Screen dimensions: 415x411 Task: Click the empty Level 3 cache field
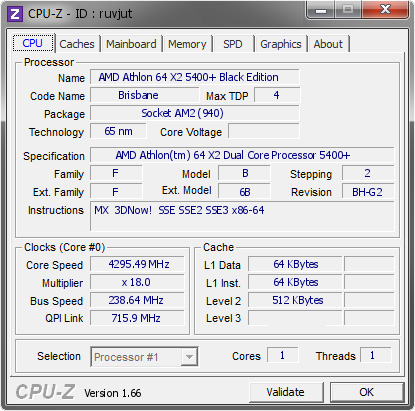[295, 318]
